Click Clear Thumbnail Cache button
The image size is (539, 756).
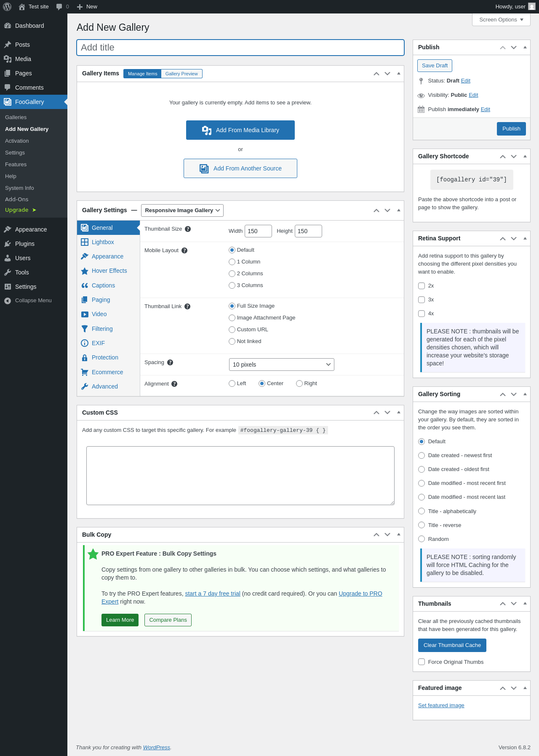point(452,645)
